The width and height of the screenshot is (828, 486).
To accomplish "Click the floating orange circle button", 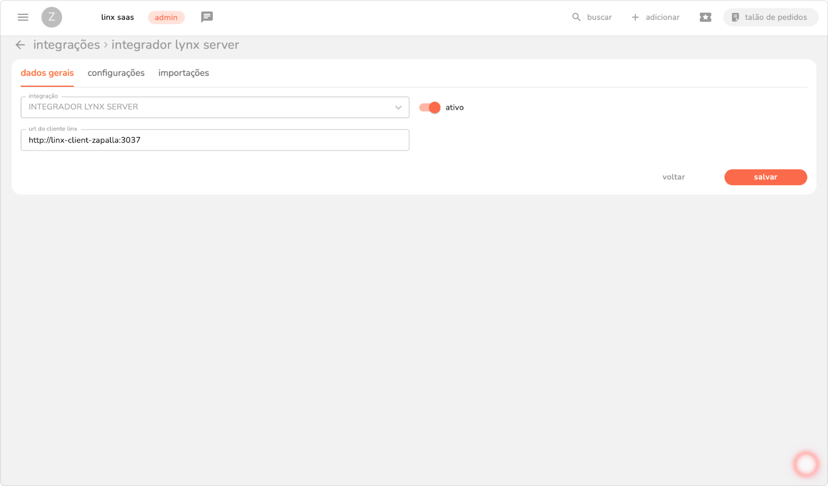I will pos(805,464).
